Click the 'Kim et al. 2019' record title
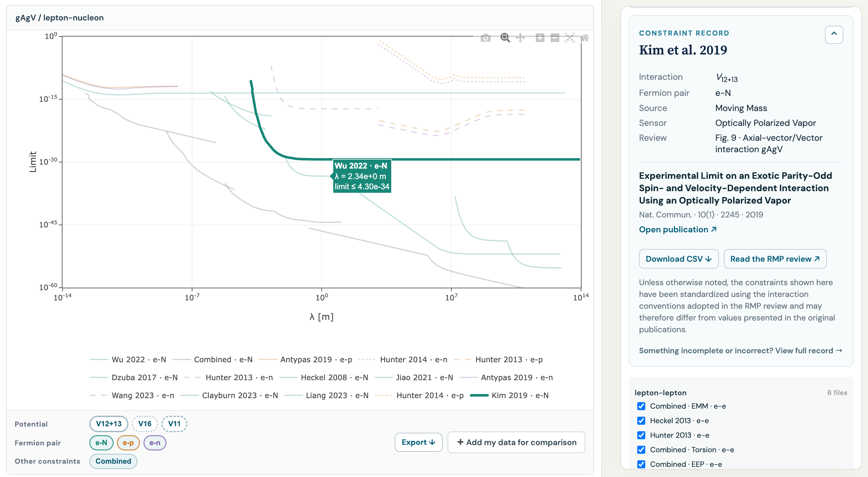Screen dimensions: 868x477 [683, 50]
